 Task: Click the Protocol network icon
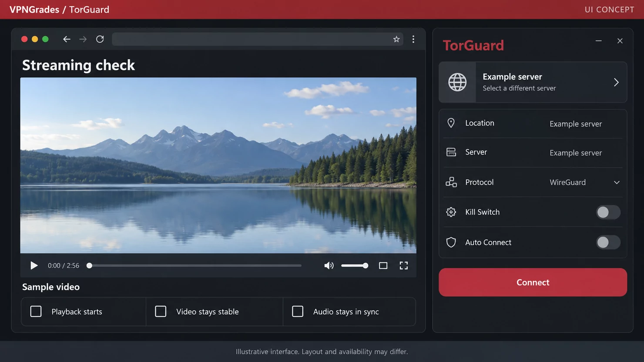coord(451,182)
